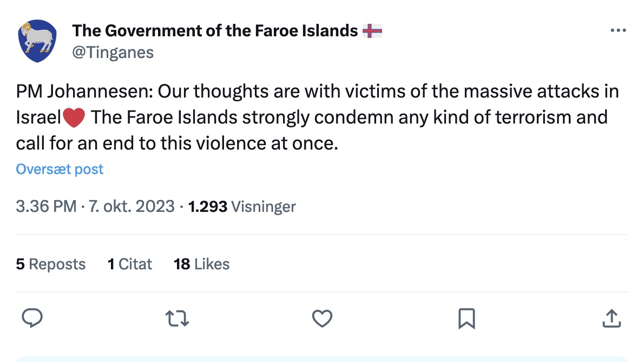This screenshot has width=644, height=362.
Task: Repost this tweet using the repost arrows icon
Action: 177,319
